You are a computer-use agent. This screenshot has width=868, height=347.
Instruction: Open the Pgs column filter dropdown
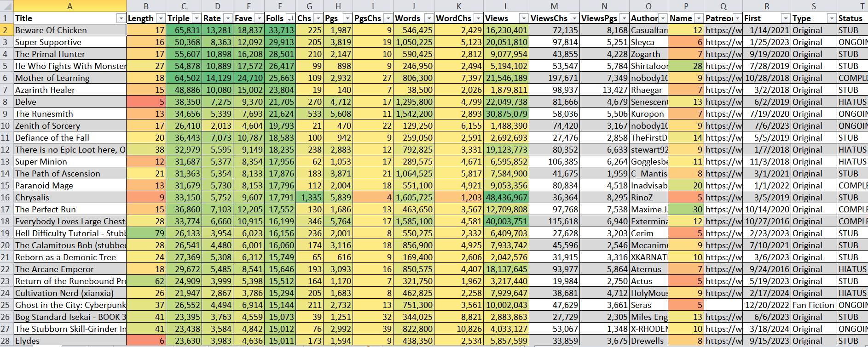347,18
